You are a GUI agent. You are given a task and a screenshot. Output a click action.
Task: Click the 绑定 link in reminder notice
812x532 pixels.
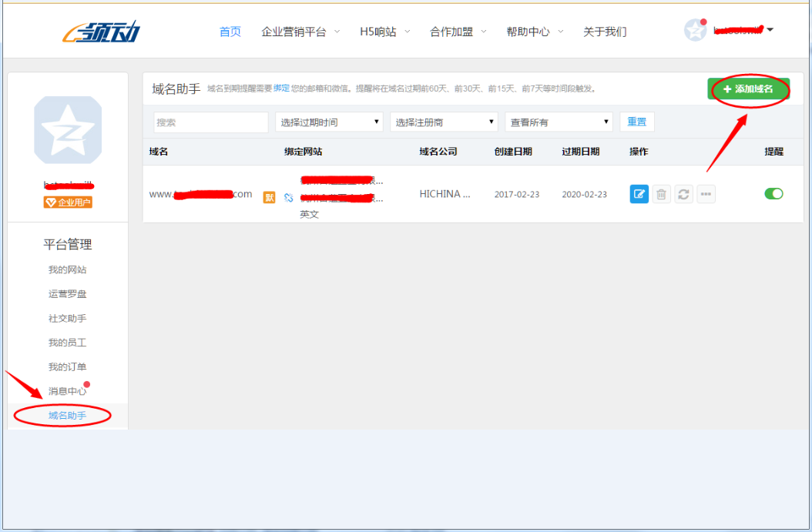click(282, 89)
